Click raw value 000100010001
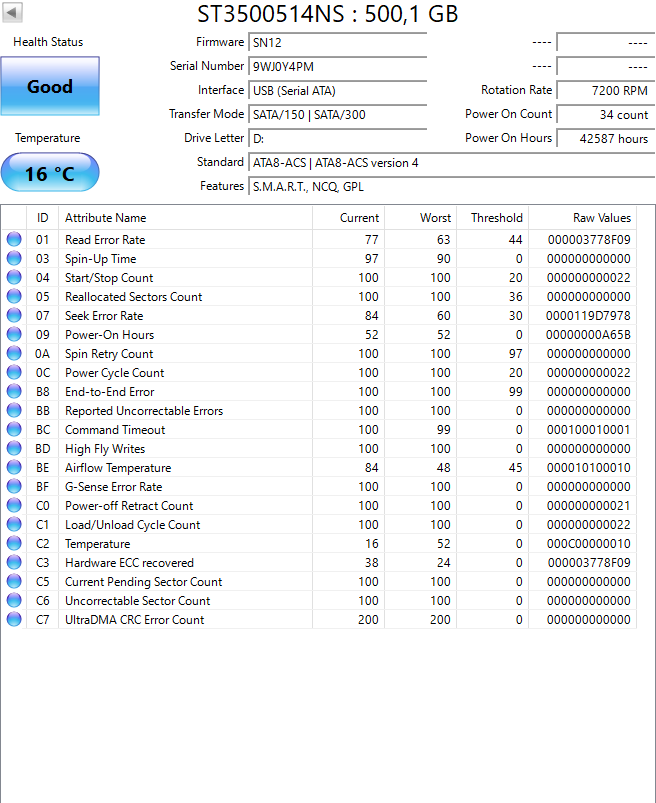Image resolution: width=656 pixels, height=803 pixels. click(588, 430)
